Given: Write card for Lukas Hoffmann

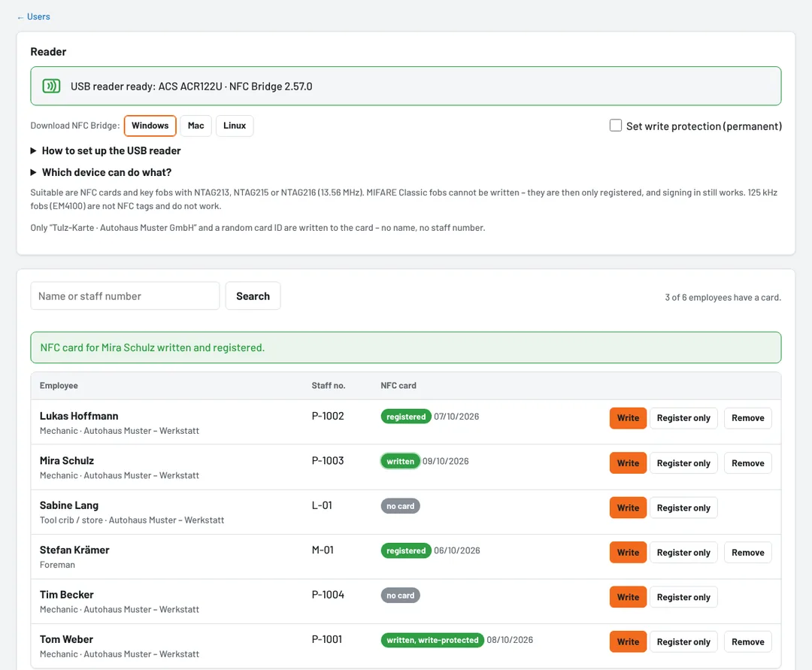Looking at the screenshot, I should [628, 418].
